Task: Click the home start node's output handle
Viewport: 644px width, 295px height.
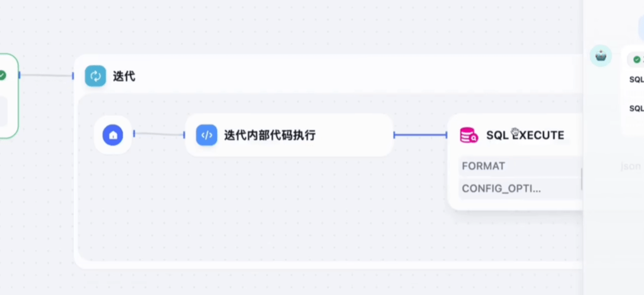Action: coord(134,134)
